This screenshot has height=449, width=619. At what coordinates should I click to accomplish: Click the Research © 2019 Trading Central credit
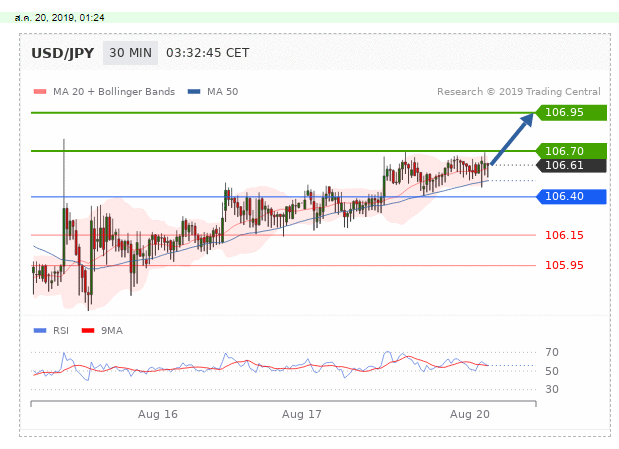click(x=519, y=92)
